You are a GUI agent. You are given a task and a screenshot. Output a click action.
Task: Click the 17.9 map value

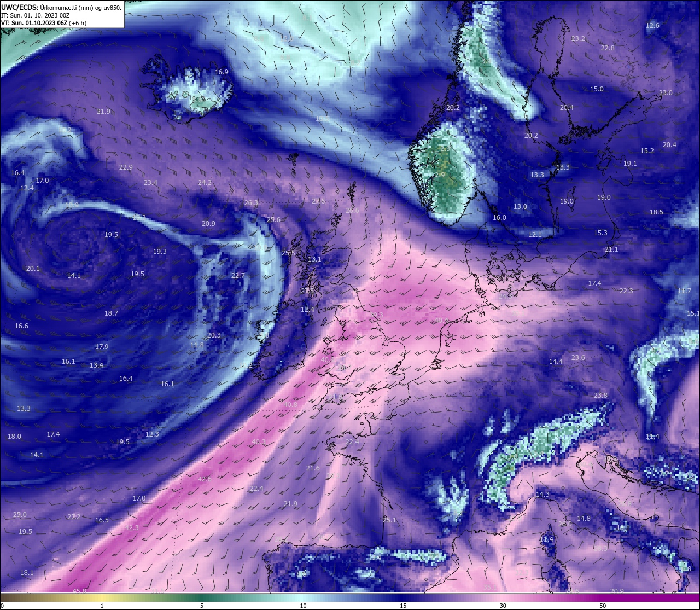tap(102, 347)
